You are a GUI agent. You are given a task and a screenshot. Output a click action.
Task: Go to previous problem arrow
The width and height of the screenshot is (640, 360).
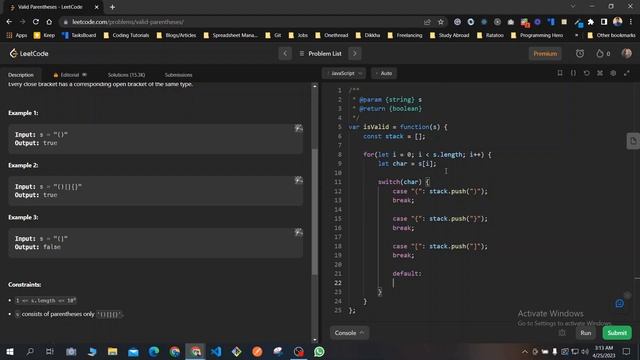click(285, 53)
